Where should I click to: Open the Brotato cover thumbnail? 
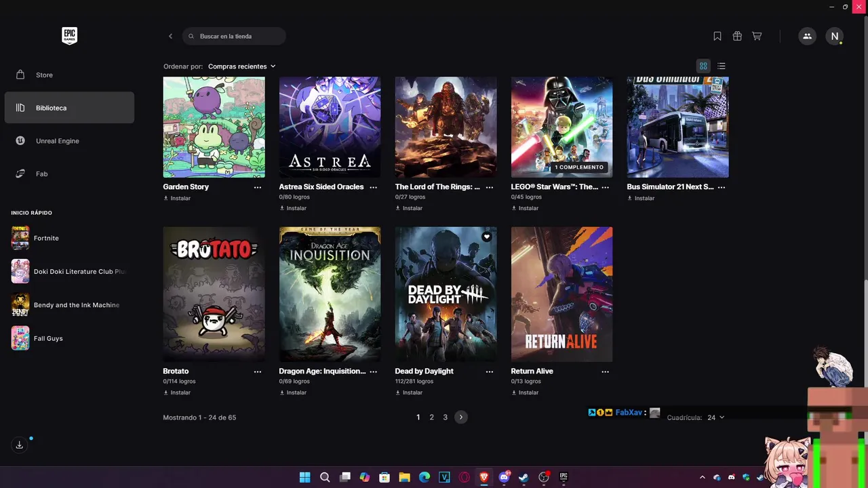click(x=214, y=294)
